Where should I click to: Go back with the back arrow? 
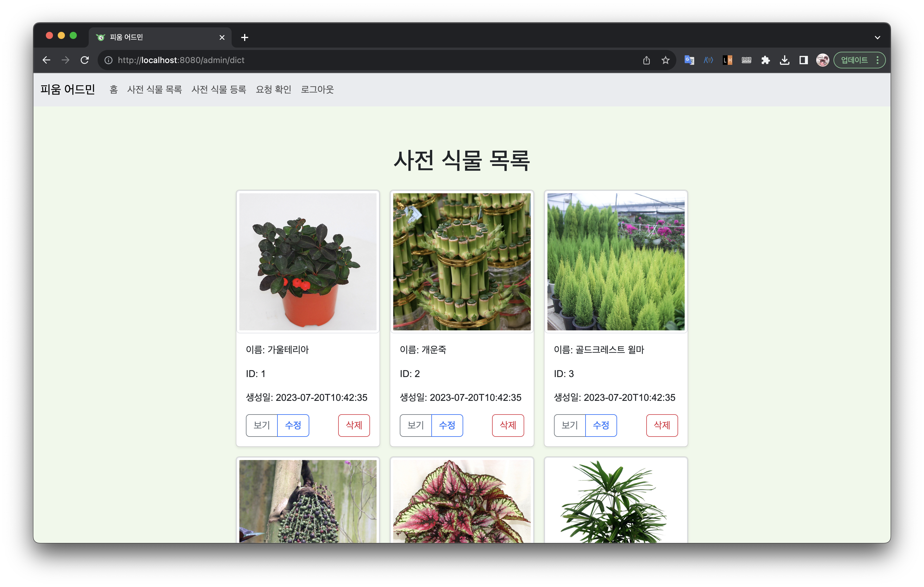tap(46, 60)
